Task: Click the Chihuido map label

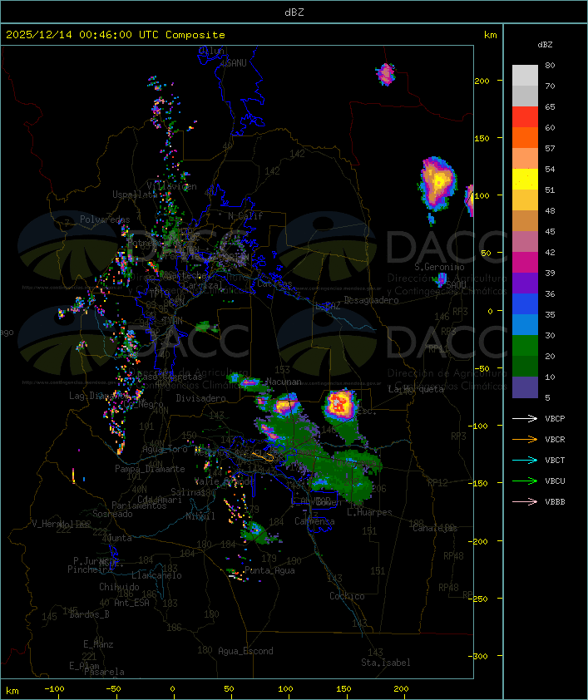Action: (x=119, y=587)
